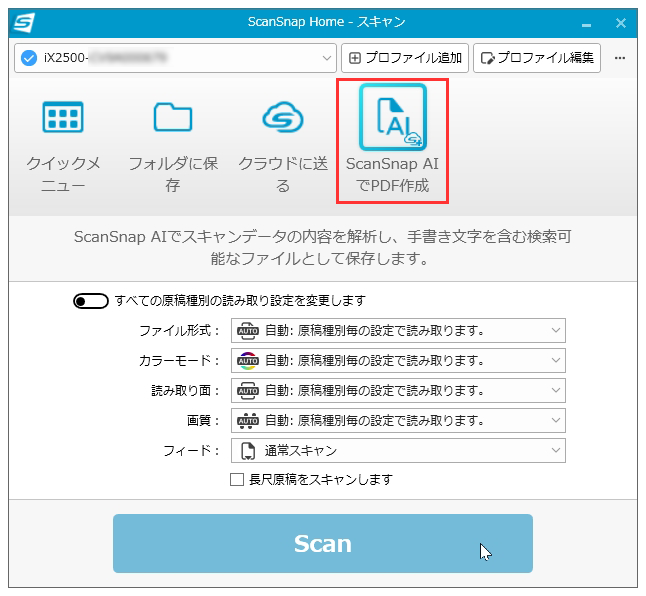
Task: Enable 長尺原稿をスキャンします checkbox
Action: (237, 479)
